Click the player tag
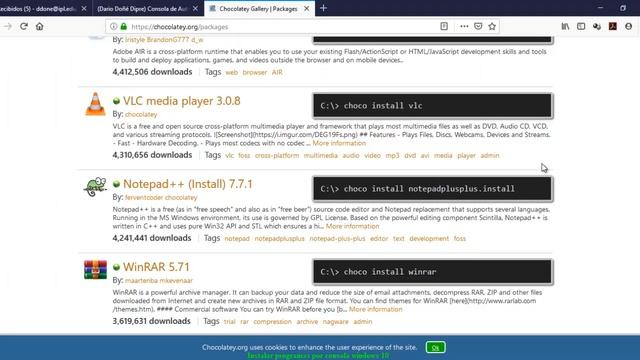Image resolution: width=640 pixels, height=360 pixels. pyautogui.click(x=466, y=156)
